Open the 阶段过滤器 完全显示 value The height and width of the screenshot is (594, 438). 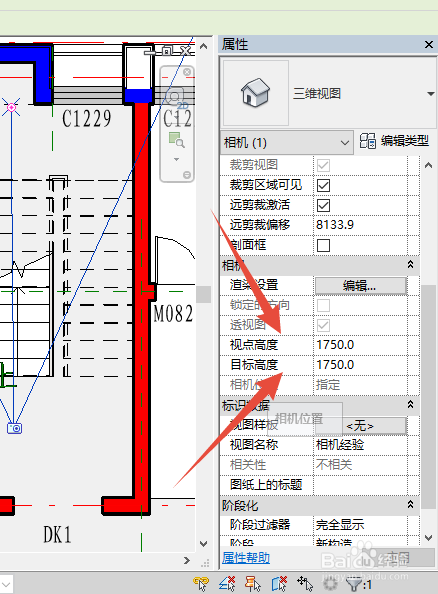(360, 525)
